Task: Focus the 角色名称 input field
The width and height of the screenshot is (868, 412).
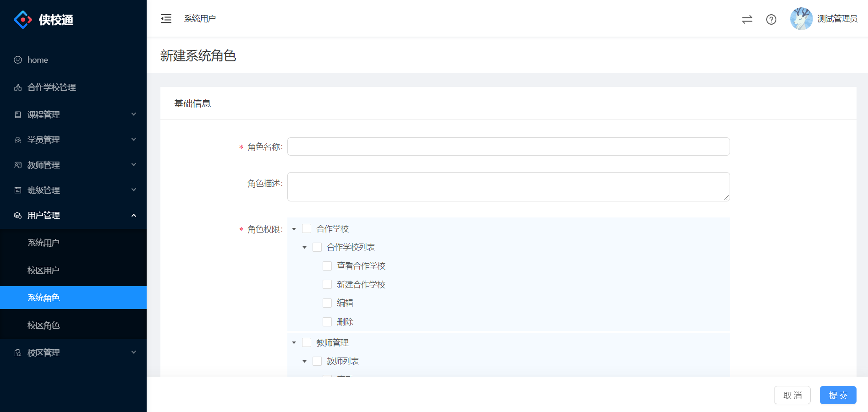Action: tap(508, 146)
